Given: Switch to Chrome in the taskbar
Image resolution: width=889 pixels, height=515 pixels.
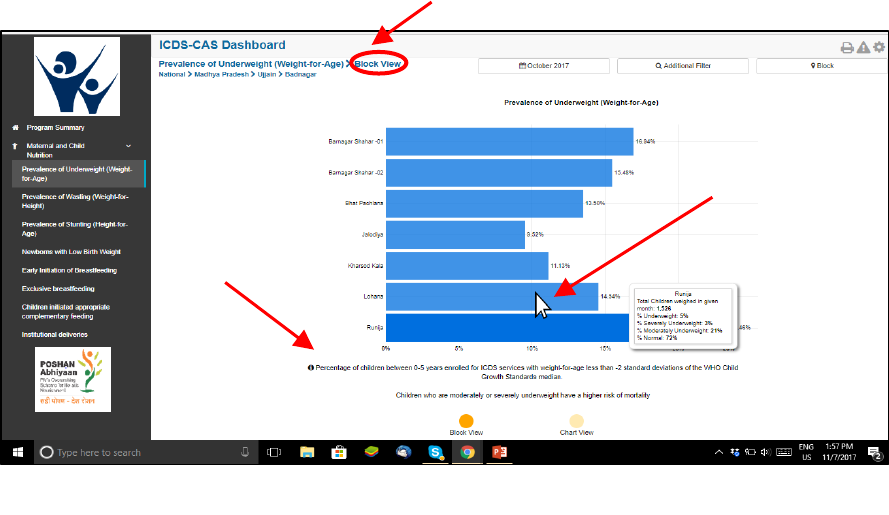Looking at the screenshot, I should click(467, 452).
